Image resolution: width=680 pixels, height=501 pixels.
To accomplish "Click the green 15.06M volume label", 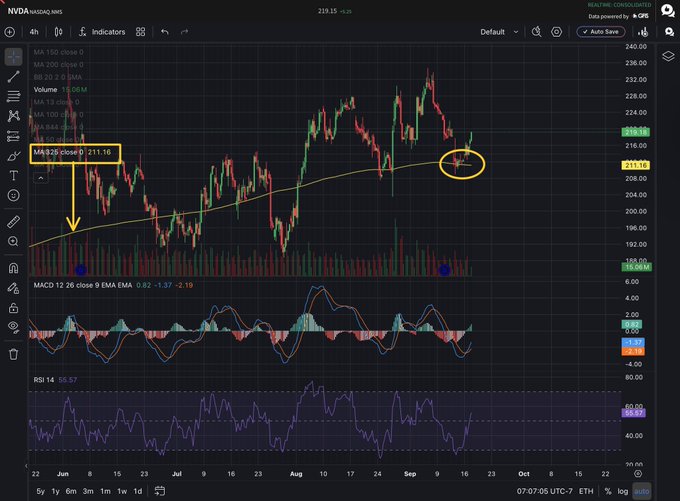I will tap(636, 267).
